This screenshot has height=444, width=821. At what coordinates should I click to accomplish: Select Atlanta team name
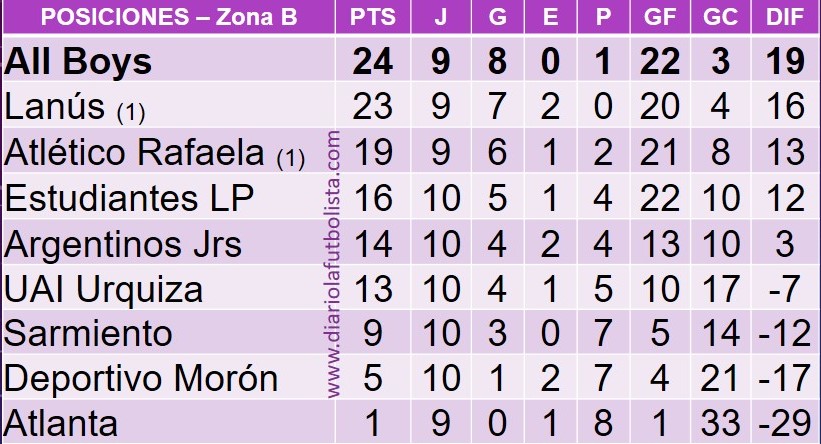[61, 423]
